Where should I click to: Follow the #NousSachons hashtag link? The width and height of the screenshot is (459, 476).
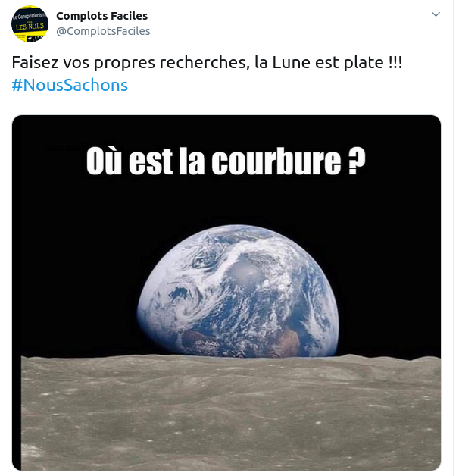click(70, 85)
